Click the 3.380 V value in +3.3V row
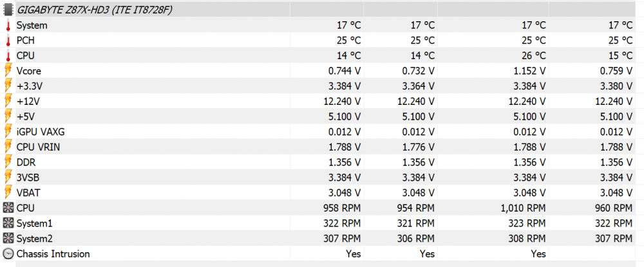The image size is (644, 267). (x=616, y=86)
